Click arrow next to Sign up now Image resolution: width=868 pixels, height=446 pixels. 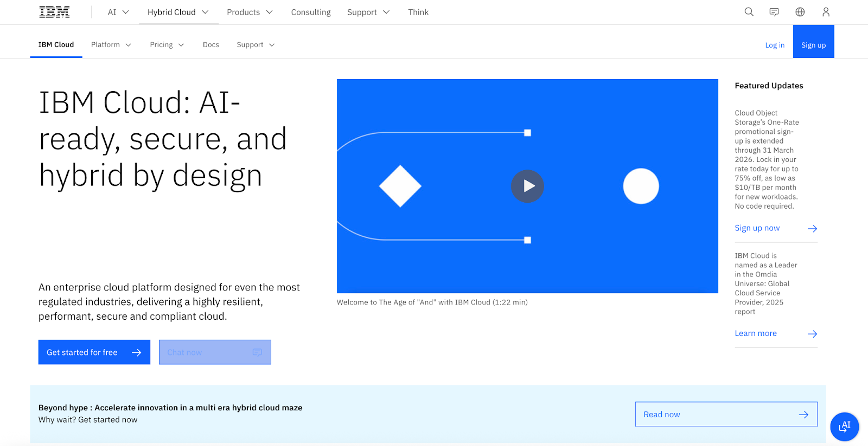(812, 229)
